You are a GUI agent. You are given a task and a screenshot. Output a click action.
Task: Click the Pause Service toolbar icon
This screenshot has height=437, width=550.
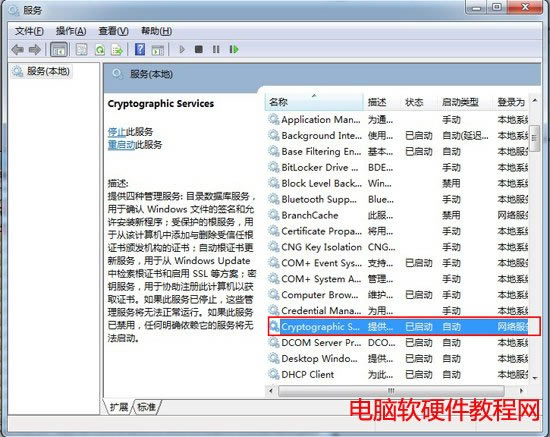[216, 49]
